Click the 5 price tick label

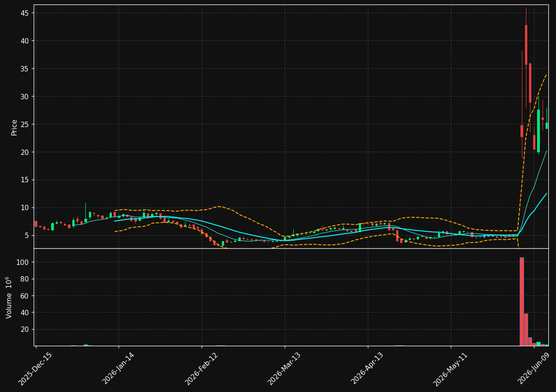click(x=26, y=235)
